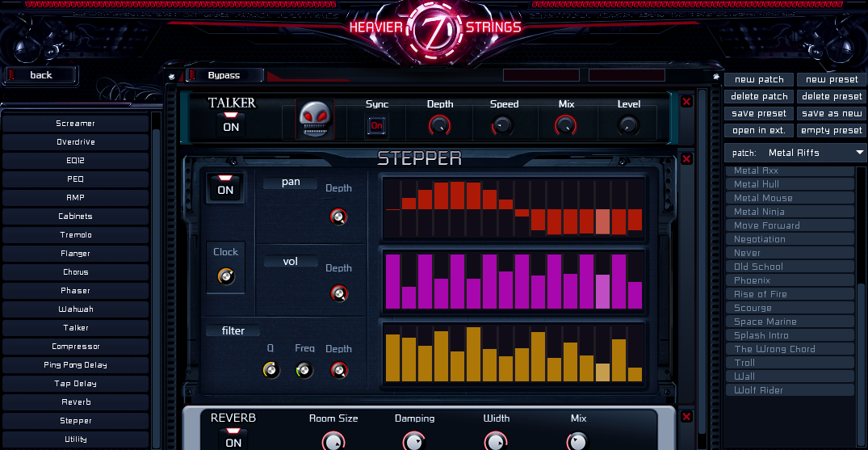Click the Stepper vol Depth knob
The height and width of the screenshot is (450, 868).
(x=339, y=294)
